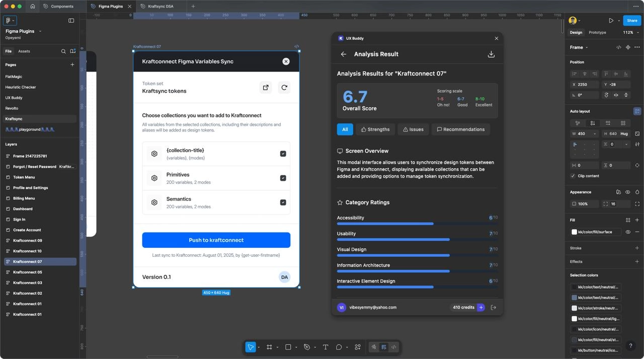Click the Push to kraftconnect button
Image resolution: width=644 pixels, height=359 pixels.
pos(216,240)
